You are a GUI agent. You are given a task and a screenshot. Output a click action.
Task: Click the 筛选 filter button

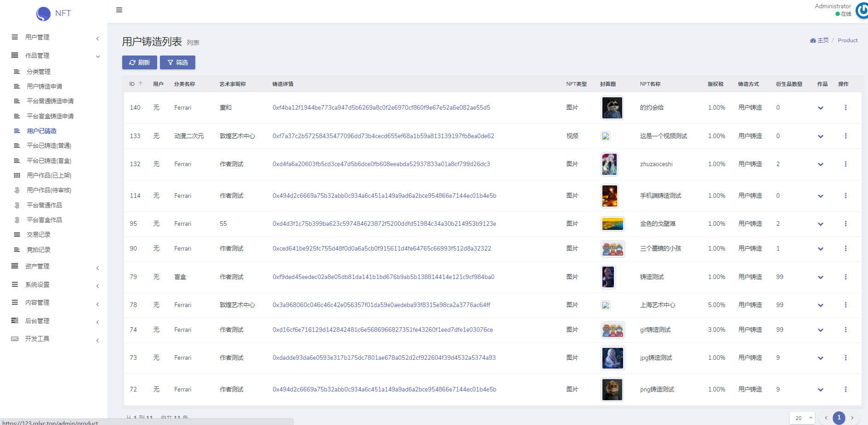(177, 62)
